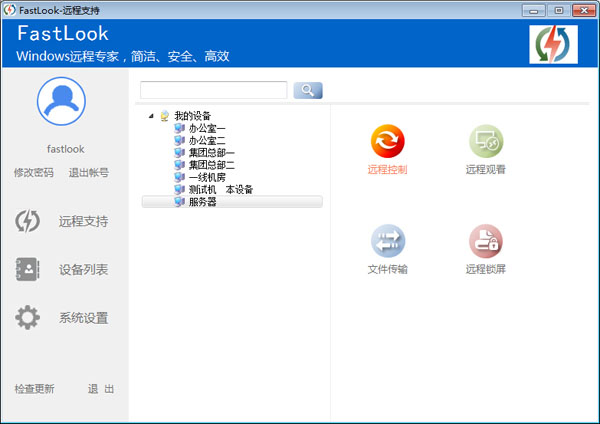The height and width of the screenshot is (424, 600).
Task: Select 集团总部二 device
Action: click(212, 165)
